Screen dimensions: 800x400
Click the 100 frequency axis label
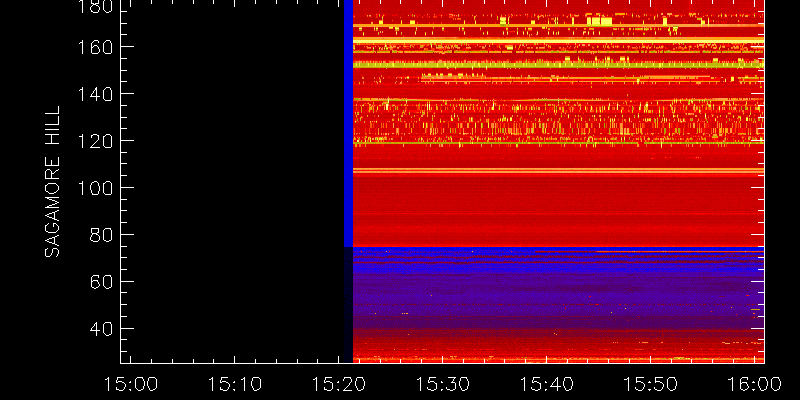click(x=95, y=188)
